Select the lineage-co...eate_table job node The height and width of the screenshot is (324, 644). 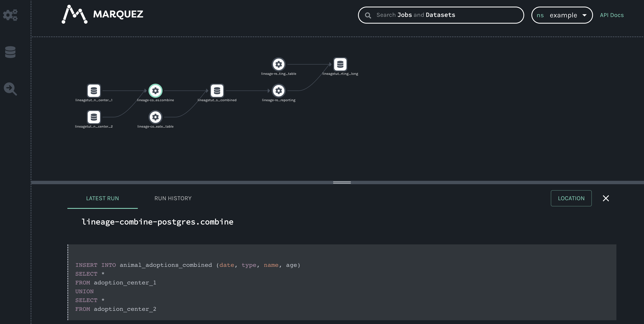155,117
